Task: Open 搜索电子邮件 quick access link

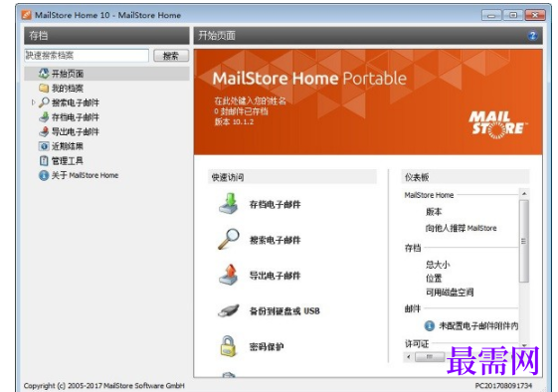Action: pos(276,240)
